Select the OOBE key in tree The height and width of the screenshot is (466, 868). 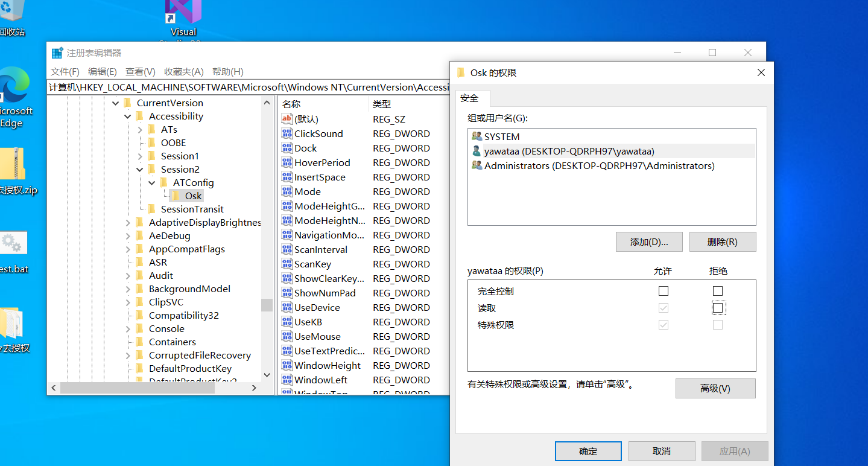click(173, 142)
